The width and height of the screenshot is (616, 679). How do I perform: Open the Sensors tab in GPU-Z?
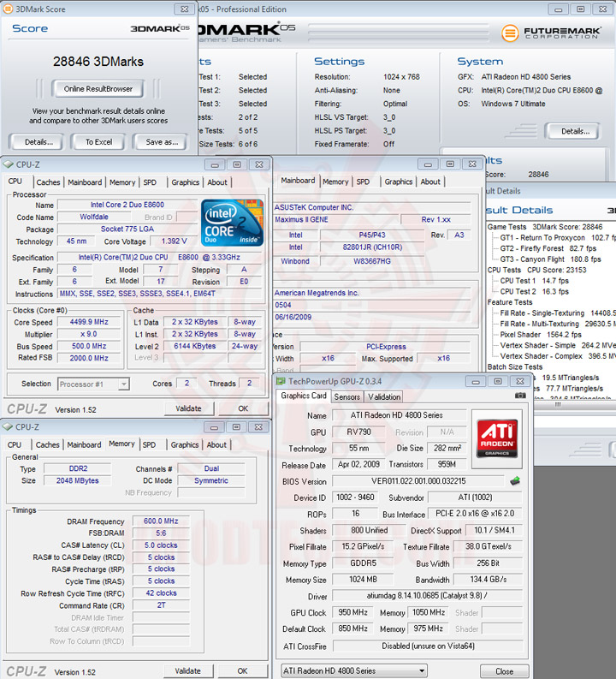[x=347, y=396]
